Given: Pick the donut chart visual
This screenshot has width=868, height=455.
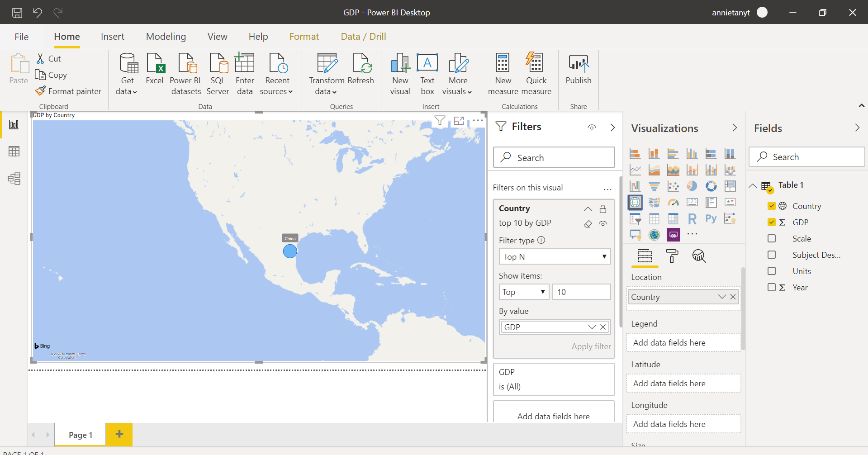Looking at the screenshot, I should 711,186.
